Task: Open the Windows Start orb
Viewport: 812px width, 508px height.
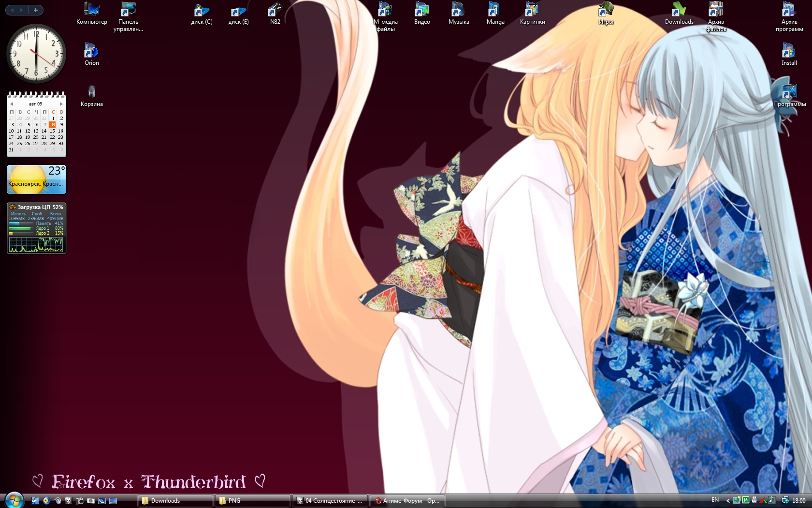Action: click(x=14, y=499)
